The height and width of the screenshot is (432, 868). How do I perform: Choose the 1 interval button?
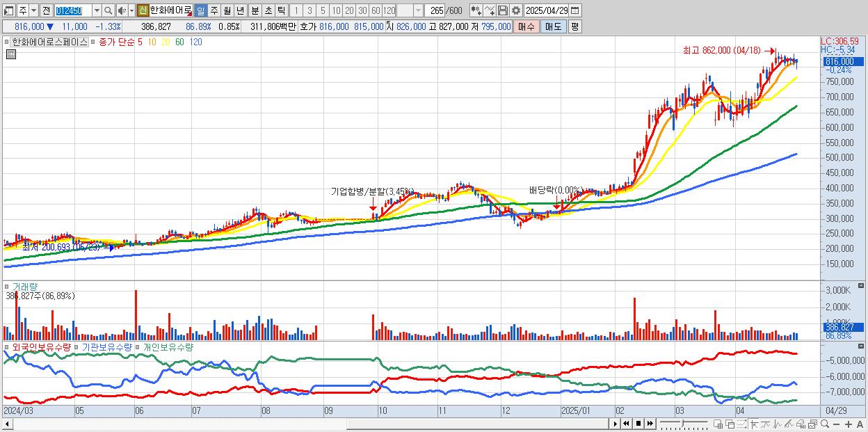(296, 10)
